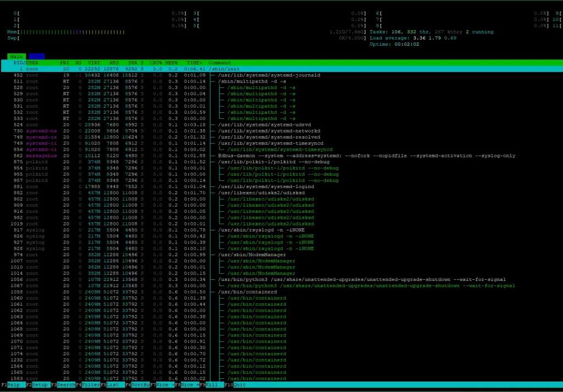Select PID 1058 containerd parent process
This screenshot has width=563, height=392.
pyautogui.click(x=281, y=292)
